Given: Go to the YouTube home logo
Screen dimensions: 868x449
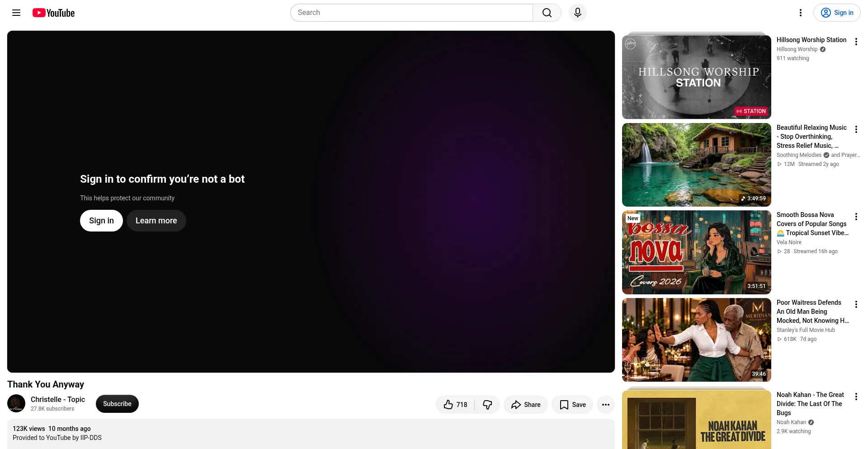Looking at the screenshot, I should [53, 13].
